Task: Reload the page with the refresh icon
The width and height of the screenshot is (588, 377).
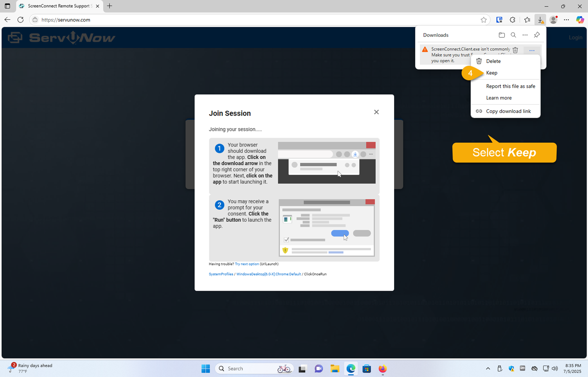Action: 20,20
